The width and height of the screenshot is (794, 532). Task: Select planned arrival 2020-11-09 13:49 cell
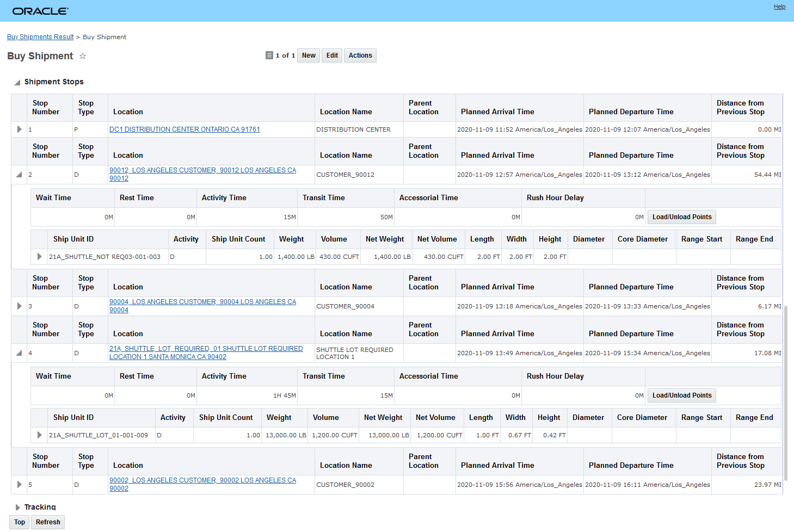(520, 353)
